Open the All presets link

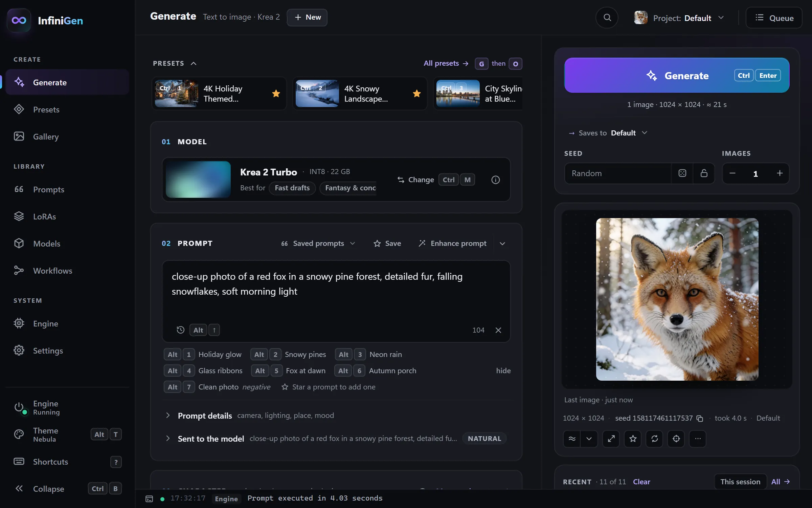(446, 63)
